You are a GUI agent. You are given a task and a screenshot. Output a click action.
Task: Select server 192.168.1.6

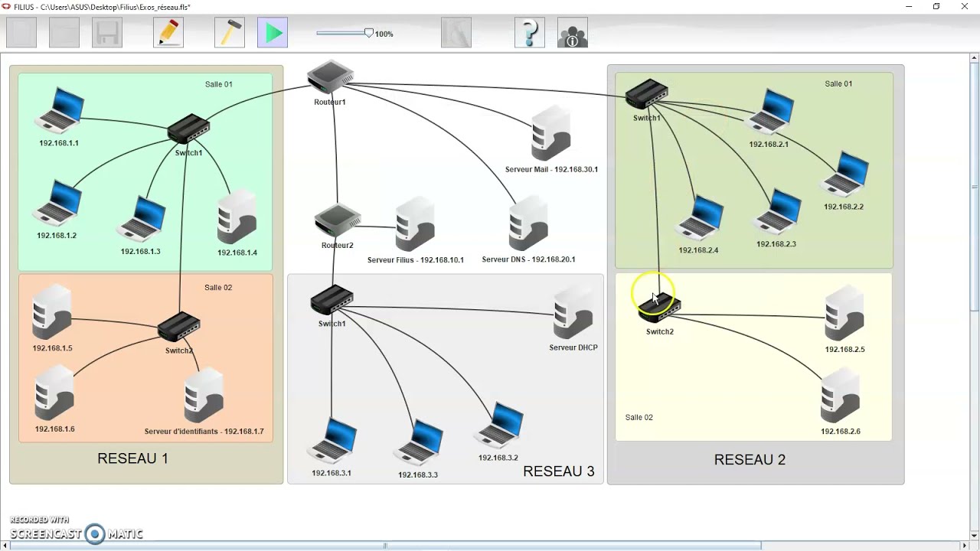54,393
